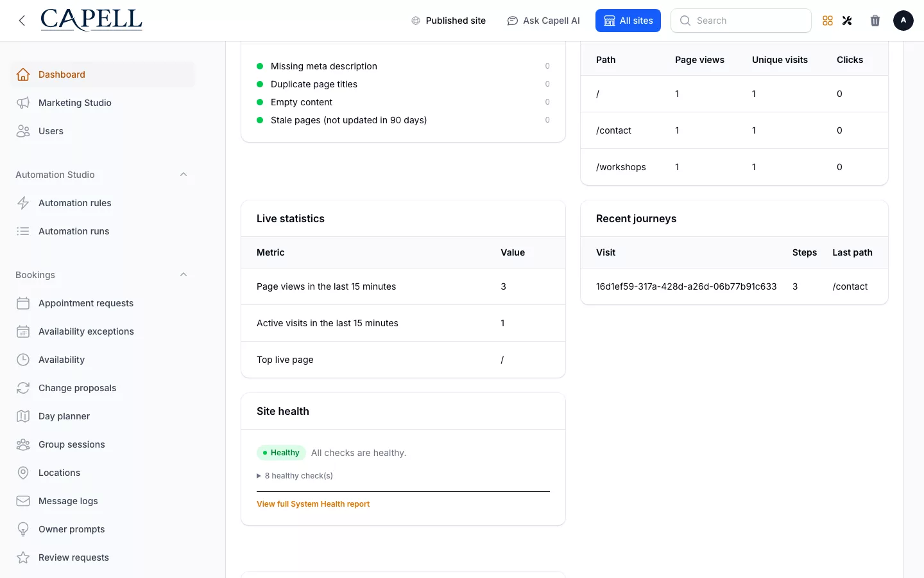Click Missing meta description item
The height and width of the screenshot is (578, 924).
click(324, 66)
